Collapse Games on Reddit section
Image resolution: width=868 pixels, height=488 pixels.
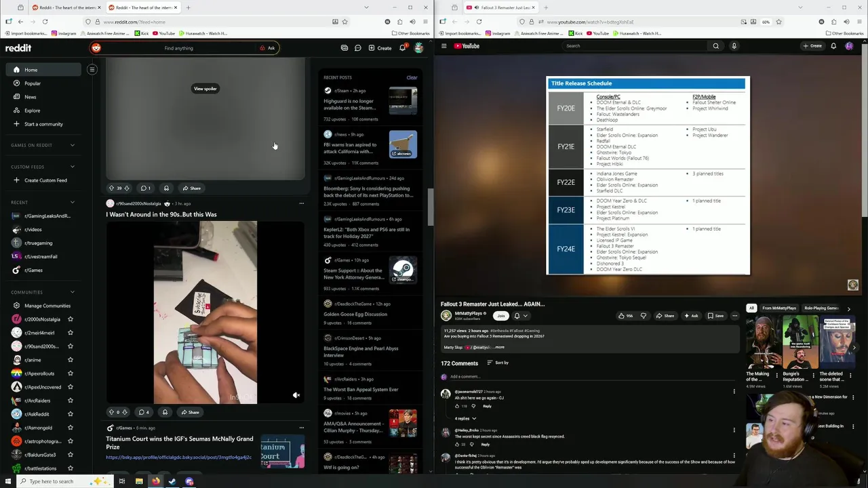(x=73, y=145)
